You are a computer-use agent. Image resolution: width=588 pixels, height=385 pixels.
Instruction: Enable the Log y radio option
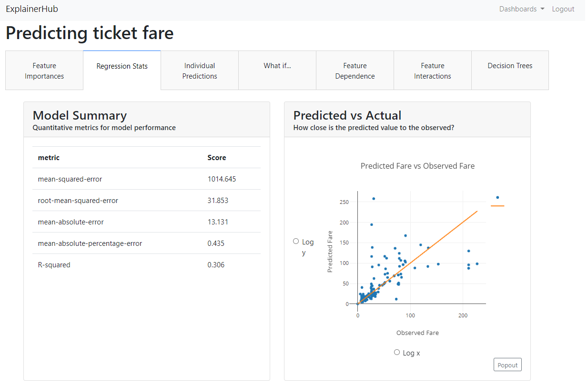[x=296, y=241]
